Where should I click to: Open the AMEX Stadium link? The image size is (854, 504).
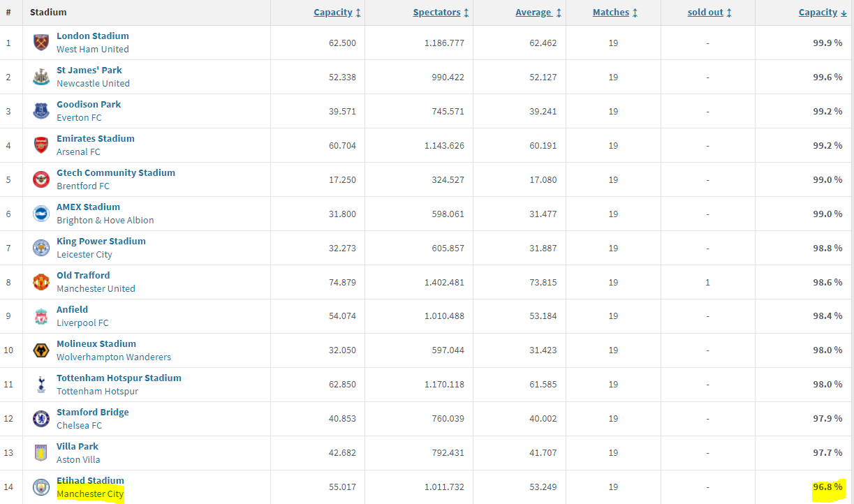(x=88, y=207)
